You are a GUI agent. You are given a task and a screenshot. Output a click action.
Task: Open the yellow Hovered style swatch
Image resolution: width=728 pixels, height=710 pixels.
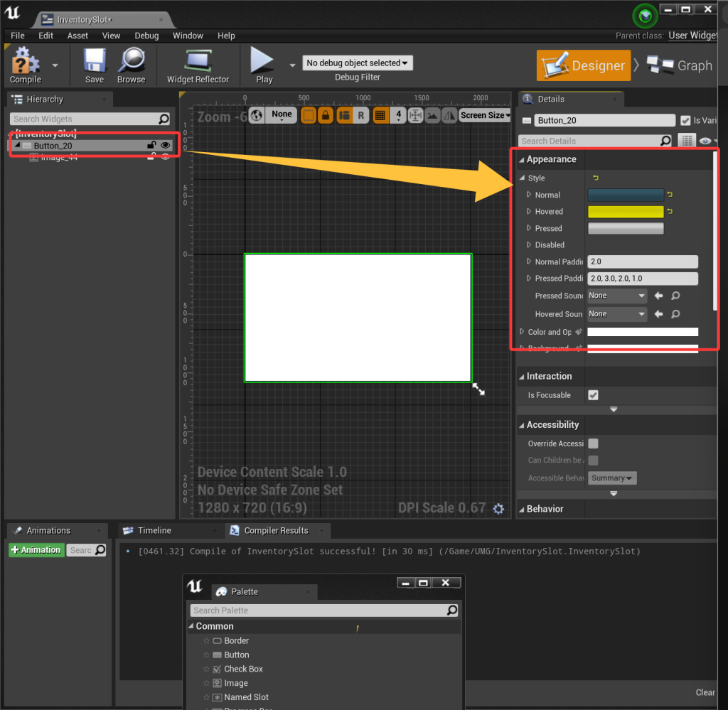626,211
